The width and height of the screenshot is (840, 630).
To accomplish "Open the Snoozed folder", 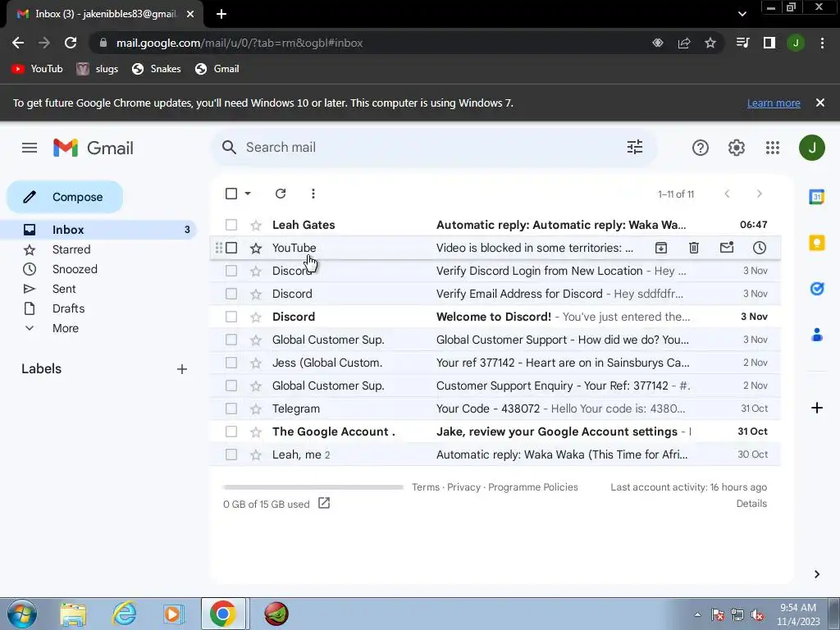I will [75, 269].
